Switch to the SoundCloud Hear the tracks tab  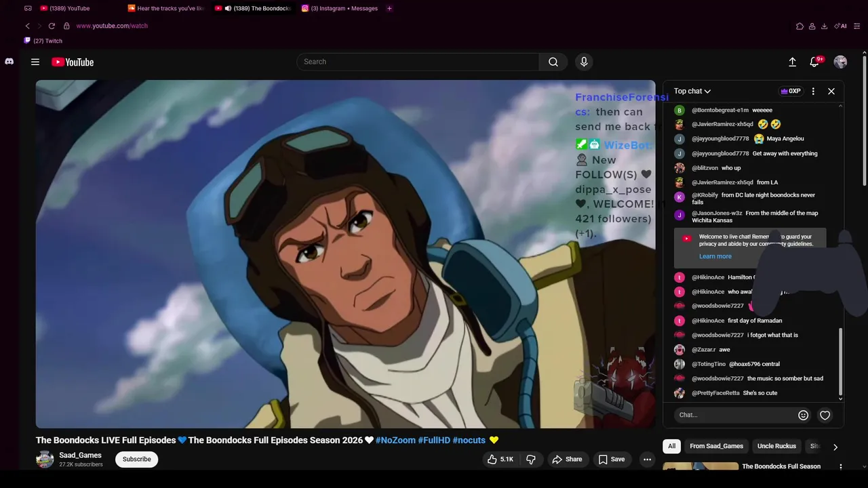click(166, 8)
